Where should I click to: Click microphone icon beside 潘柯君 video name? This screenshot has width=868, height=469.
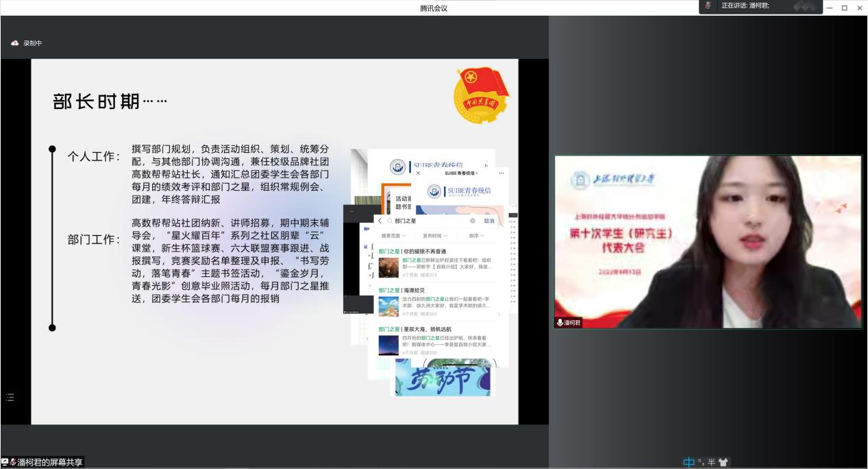pyautogui.click(x=560, y=322)
